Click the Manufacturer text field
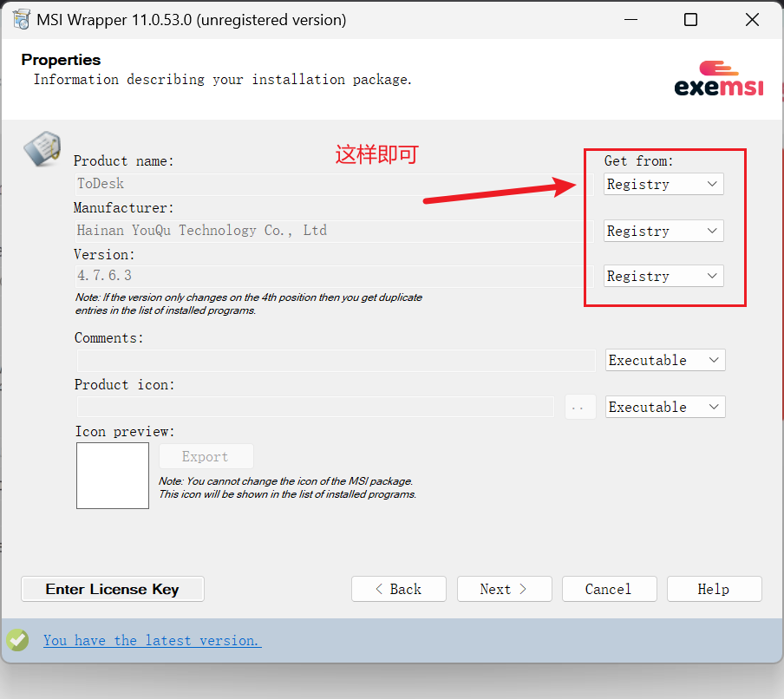Viewport: 784px width, 699px height. (330, 231)
